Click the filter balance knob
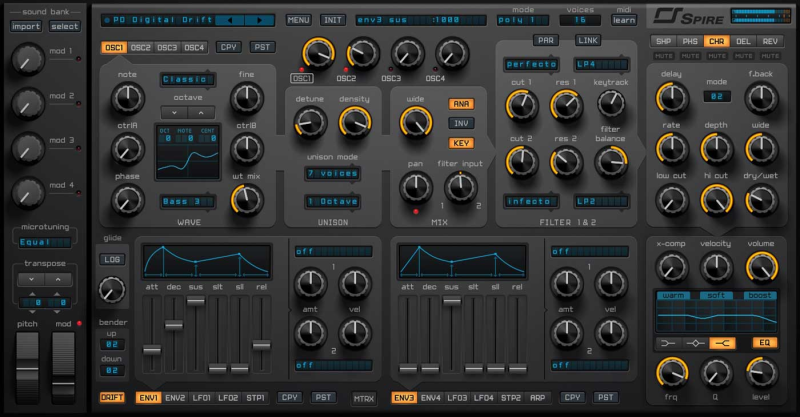 (611, 162)
